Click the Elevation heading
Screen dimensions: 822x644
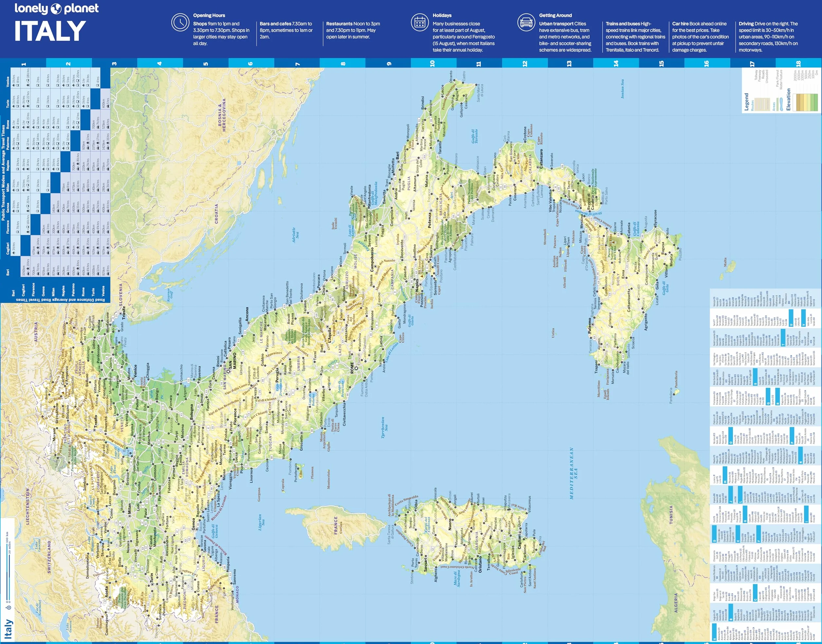pos(789,100)
